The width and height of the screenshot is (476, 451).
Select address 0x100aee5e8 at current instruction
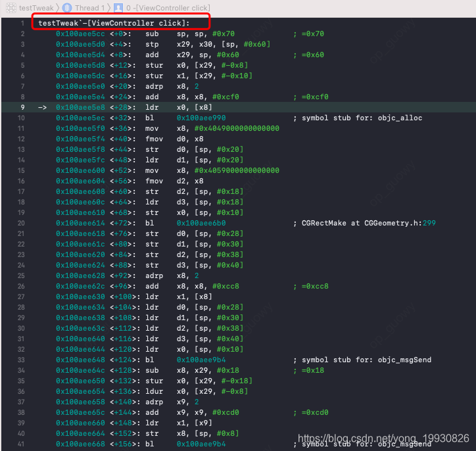pos(80,107)
